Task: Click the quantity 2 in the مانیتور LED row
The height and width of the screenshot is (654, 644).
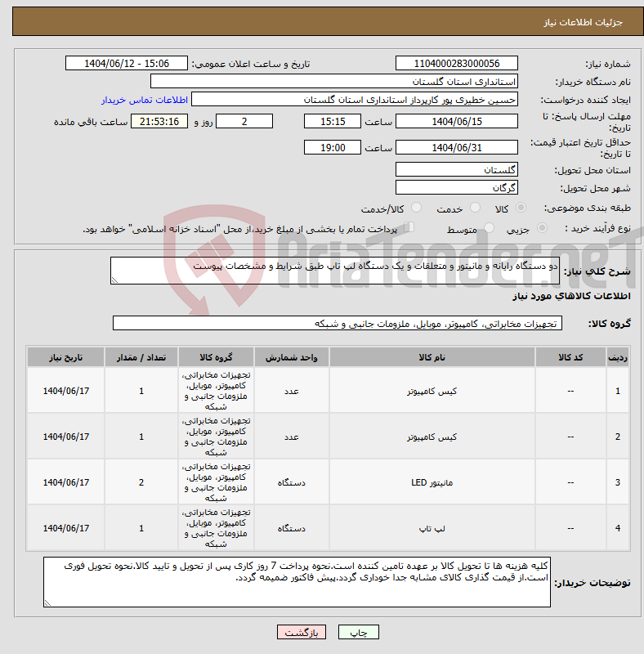Action: [x=141, y=482]
